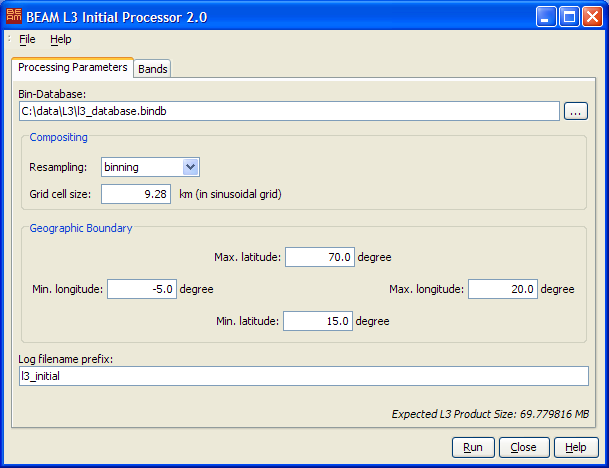Select the Processing Parameters tab

point(73,67)
